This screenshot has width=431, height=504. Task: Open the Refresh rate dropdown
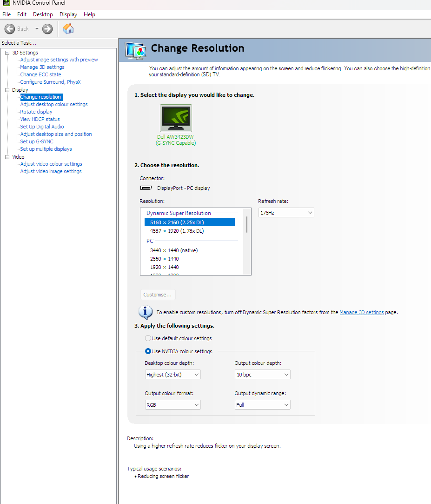coord(286,213)
